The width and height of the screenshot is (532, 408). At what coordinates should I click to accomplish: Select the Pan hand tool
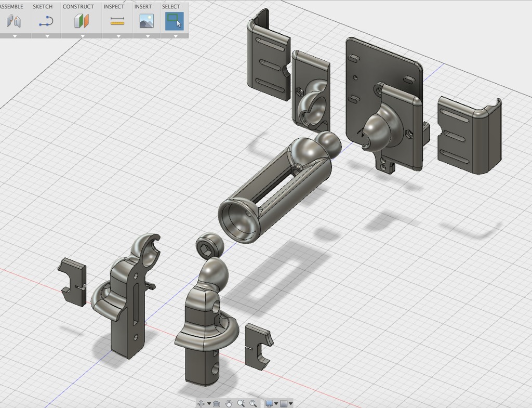229,403
